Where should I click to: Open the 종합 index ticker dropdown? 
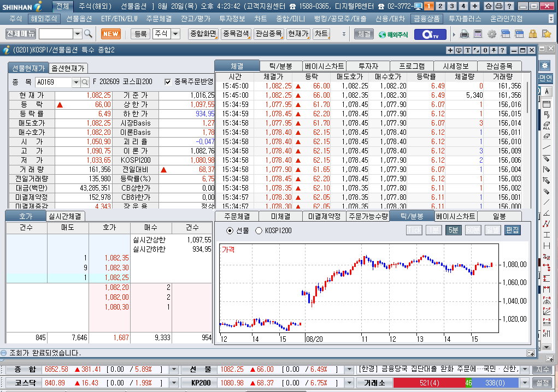click(174, 370)
